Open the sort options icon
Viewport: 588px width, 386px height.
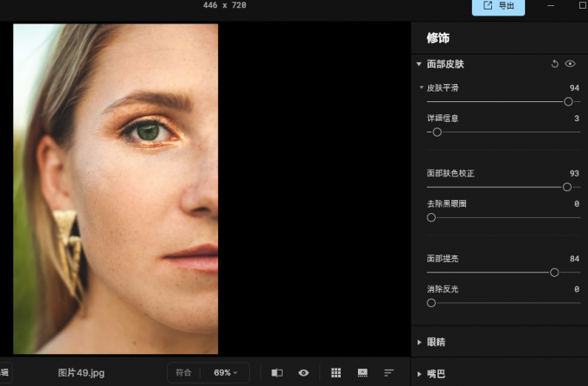point(388,372)
